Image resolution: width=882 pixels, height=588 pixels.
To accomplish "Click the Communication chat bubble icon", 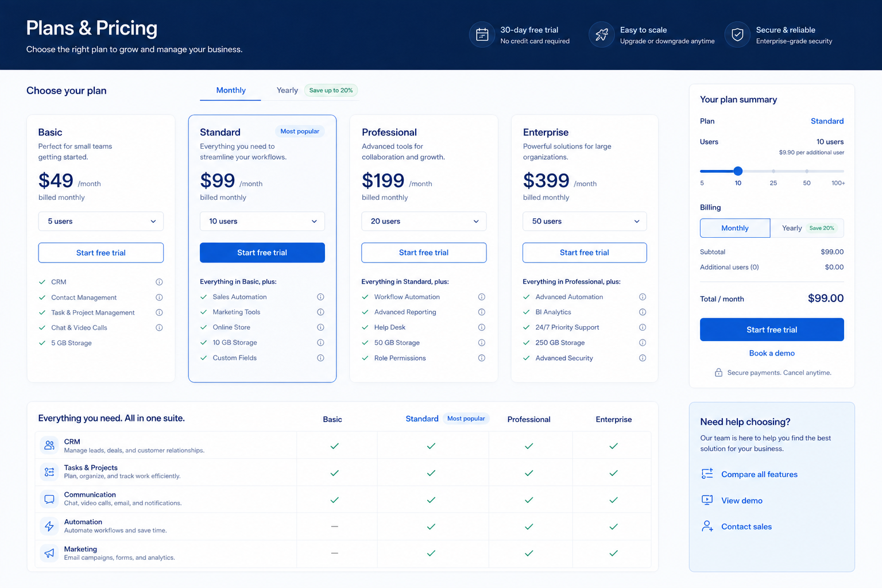I will click(x=49, y=499).
